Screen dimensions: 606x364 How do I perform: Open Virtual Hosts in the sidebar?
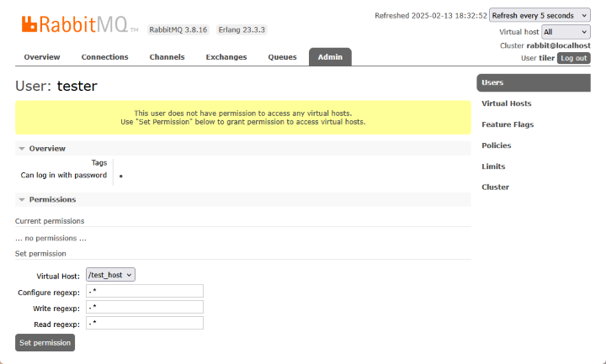pyautogui.click(x=507, y=103)
